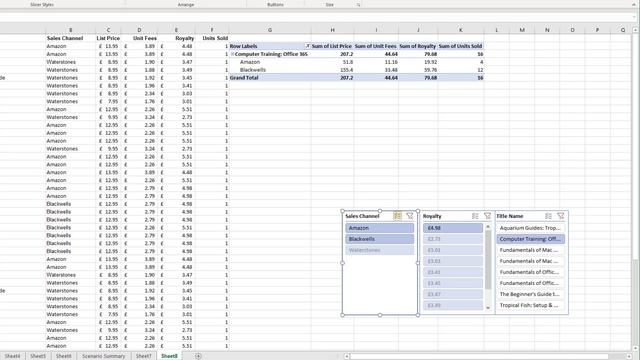The width and height of the screenshot is (640, 360).
Task: Open the Size group dialog launcher
Action: coord(358,5)
